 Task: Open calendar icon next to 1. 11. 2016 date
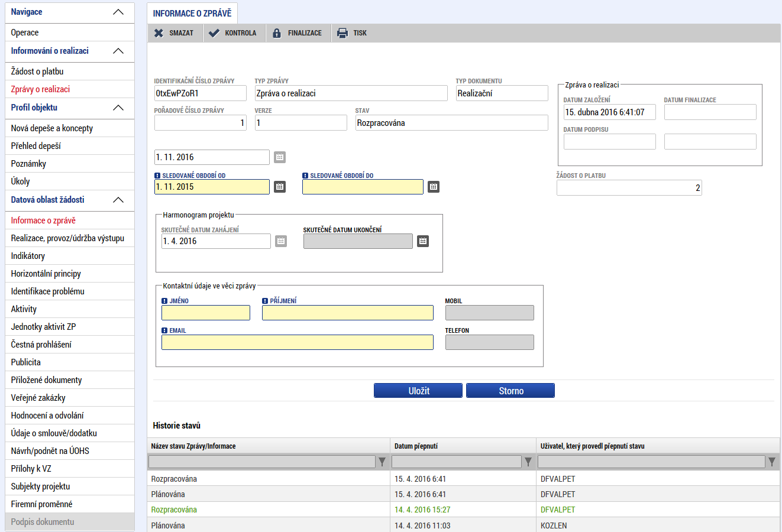[x=280, y=157]
